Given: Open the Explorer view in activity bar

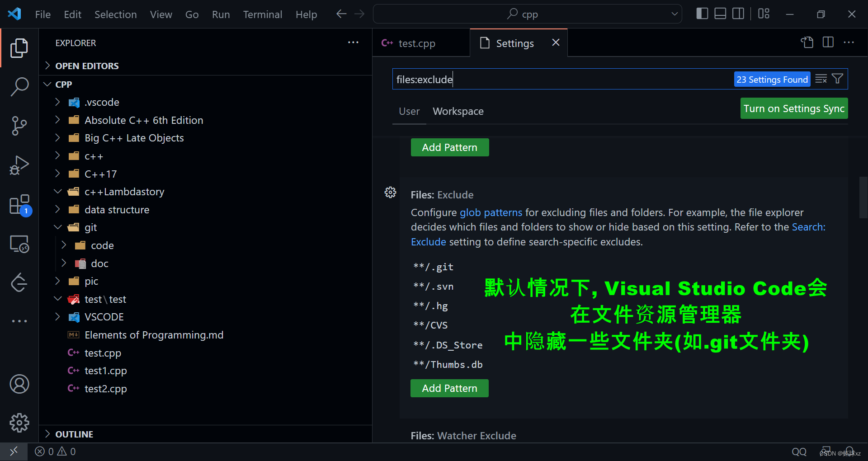Looking at the screenshot, I should [x=19, y=48].
